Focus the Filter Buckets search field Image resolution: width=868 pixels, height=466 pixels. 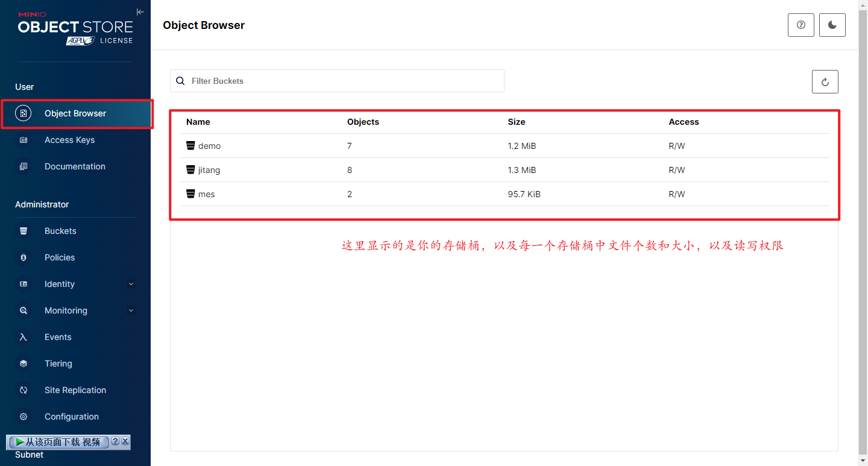coord(337,81)
